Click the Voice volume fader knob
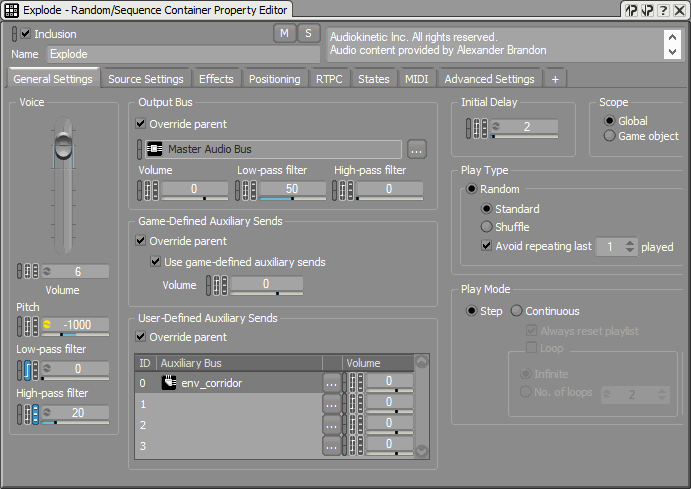 click(x=63, y=145)
